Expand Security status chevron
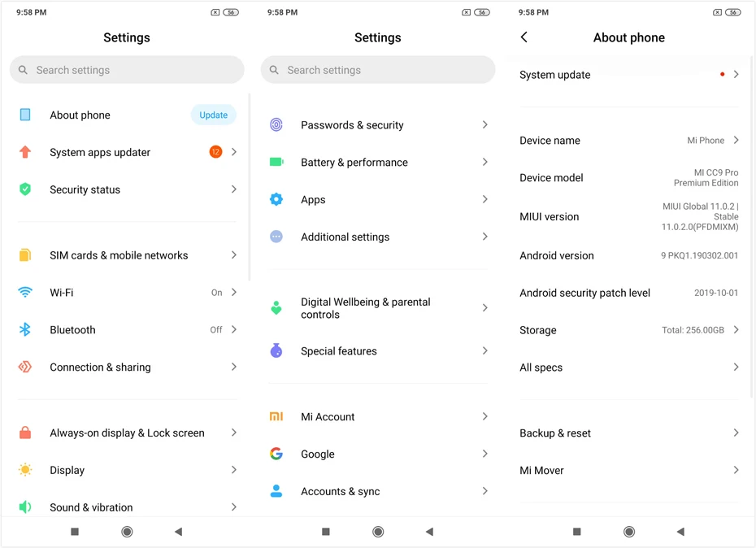 234,189
